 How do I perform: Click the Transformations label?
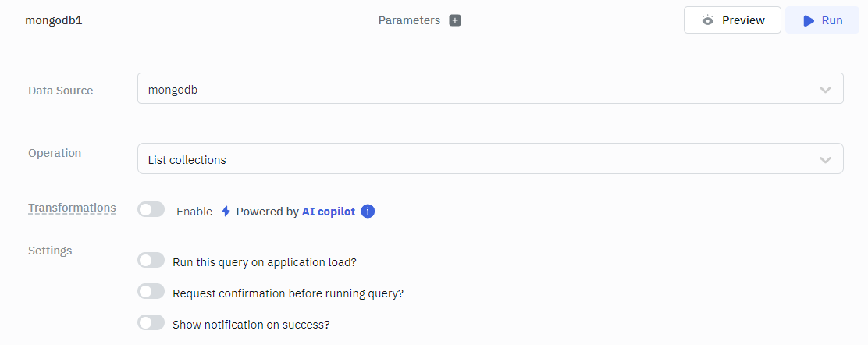click(x=72, y=208)
